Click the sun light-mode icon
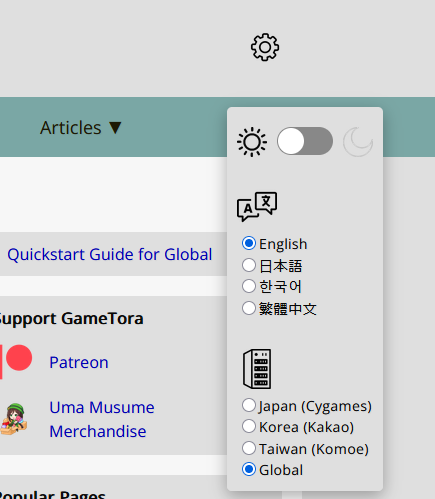 [252, 142]
